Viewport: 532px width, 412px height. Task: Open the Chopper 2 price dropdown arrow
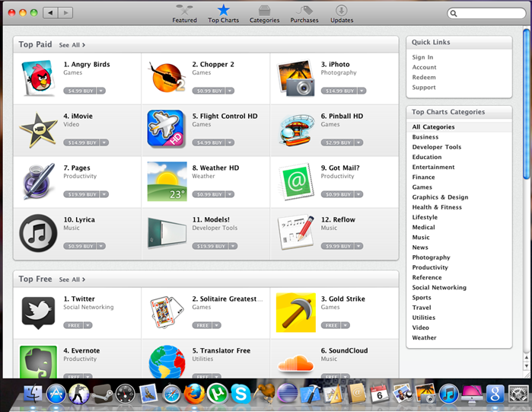tap(230, 91)
